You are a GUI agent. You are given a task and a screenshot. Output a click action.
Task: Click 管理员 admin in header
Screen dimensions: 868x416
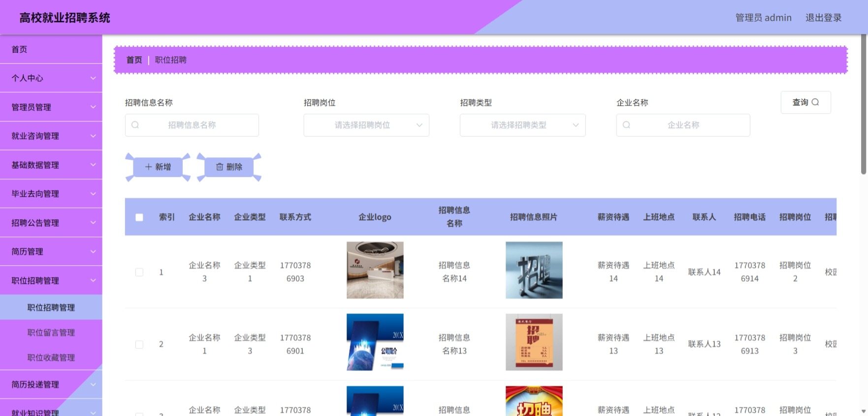point(763,18)
